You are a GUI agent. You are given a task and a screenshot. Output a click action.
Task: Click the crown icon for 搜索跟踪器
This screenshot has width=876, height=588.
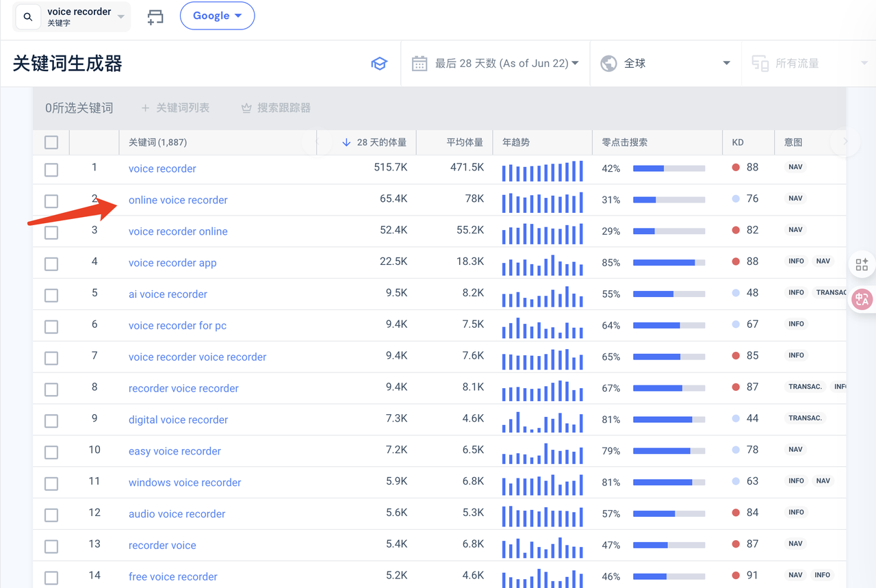pos(246,108)
